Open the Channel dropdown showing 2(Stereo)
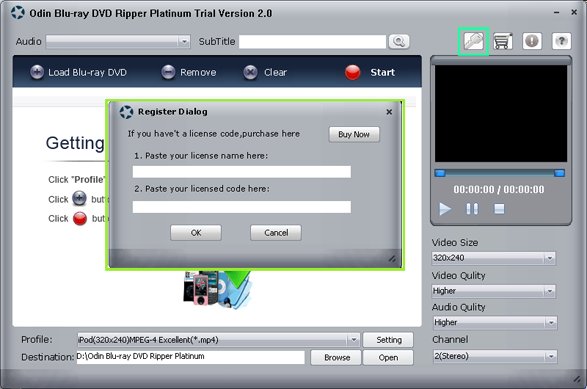 point(495,356)
